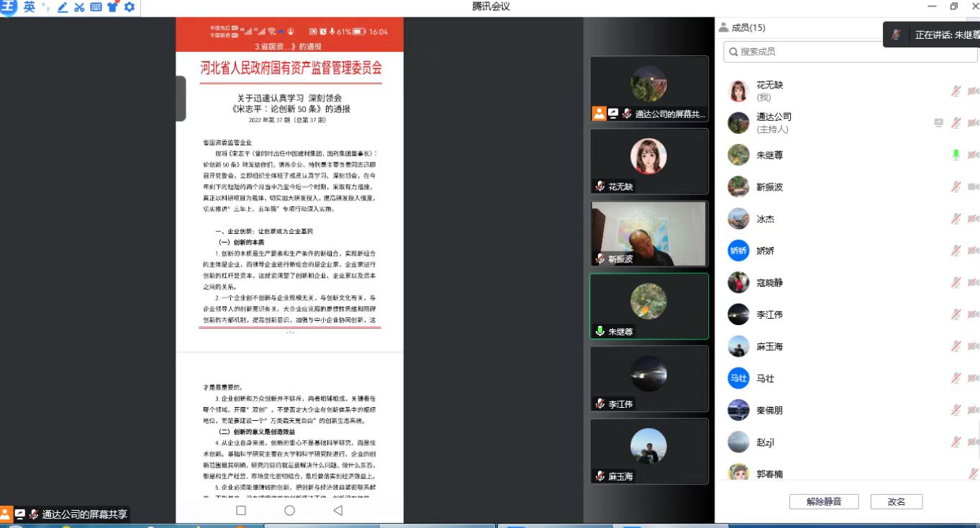The image size is (980, 528).
Task: Click the mic icon in the bottom-left share bar
Action: [34, 514]
